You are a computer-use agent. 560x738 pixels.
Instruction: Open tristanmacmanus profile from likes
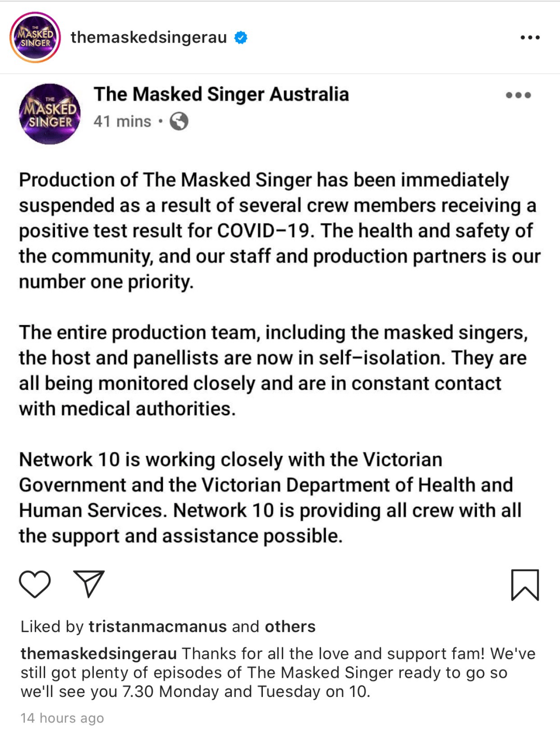coord(158,626)
